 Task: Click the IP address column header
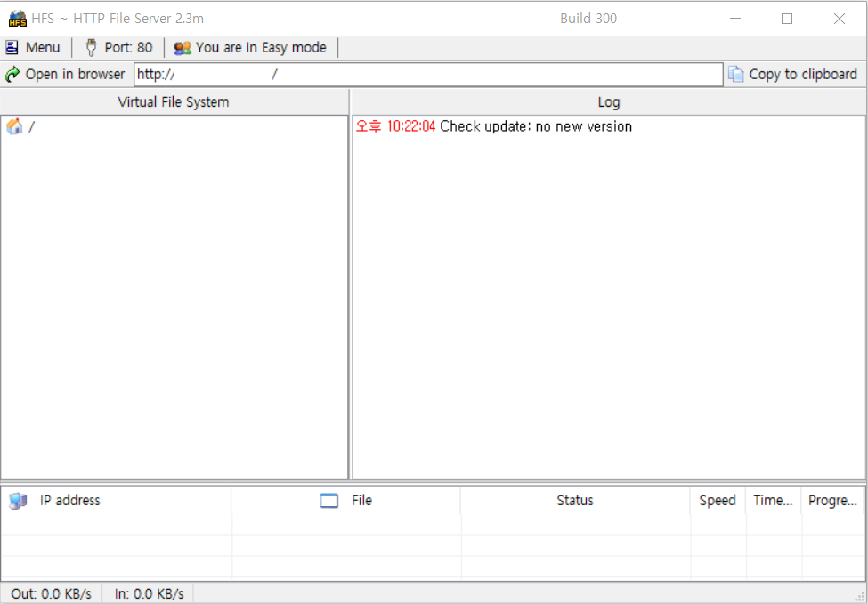(116, 501)
